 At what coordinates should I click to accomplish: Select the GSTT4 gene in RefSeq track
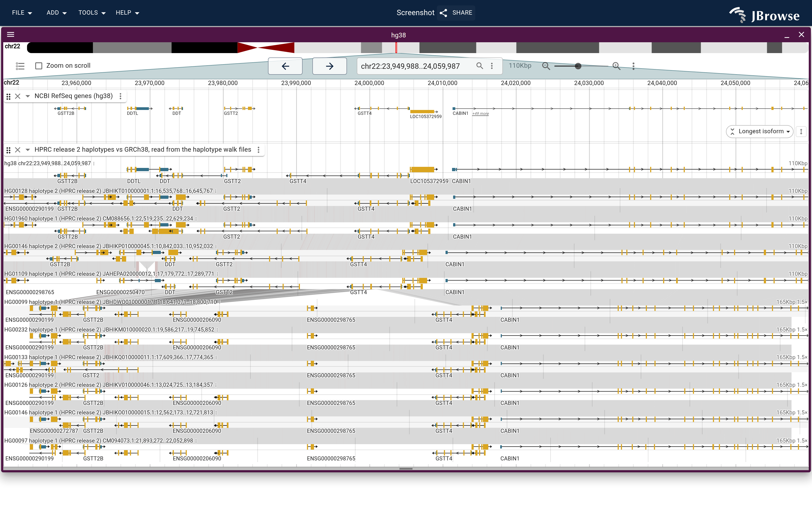pyautogui.click(x=382, y=108)
